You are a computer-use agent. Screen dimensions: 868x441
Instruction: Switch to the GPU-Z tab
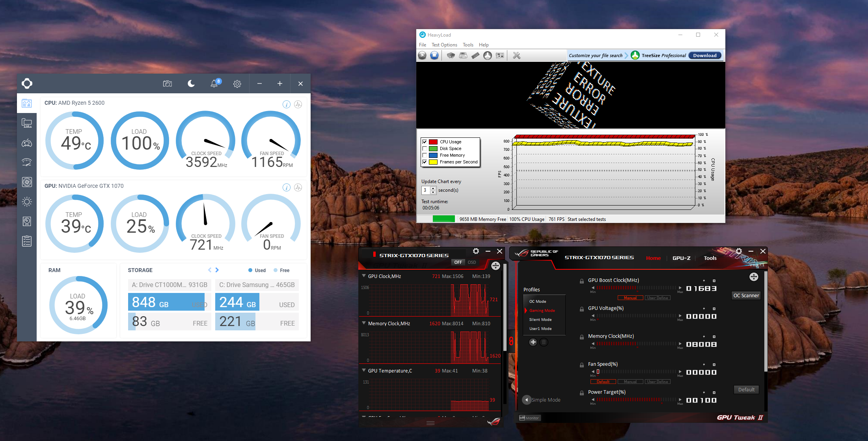(681, 258)
